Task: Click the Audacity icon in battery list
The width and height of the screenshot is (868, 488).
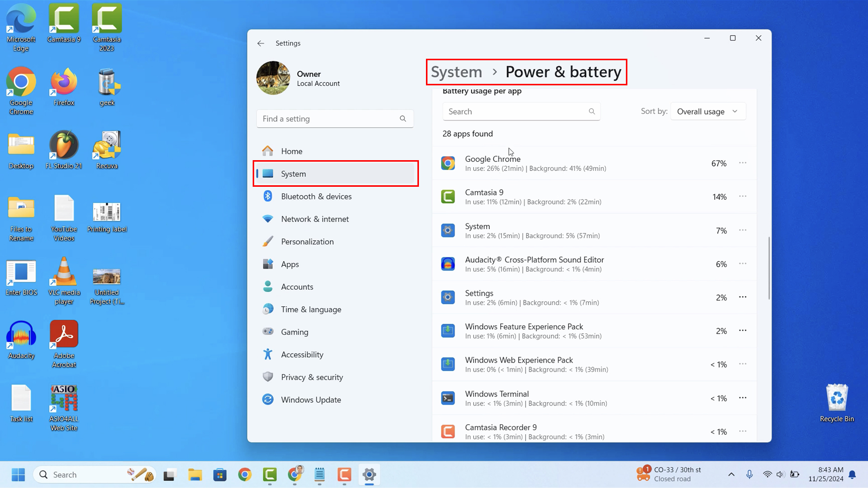Action: coord(448,264)
